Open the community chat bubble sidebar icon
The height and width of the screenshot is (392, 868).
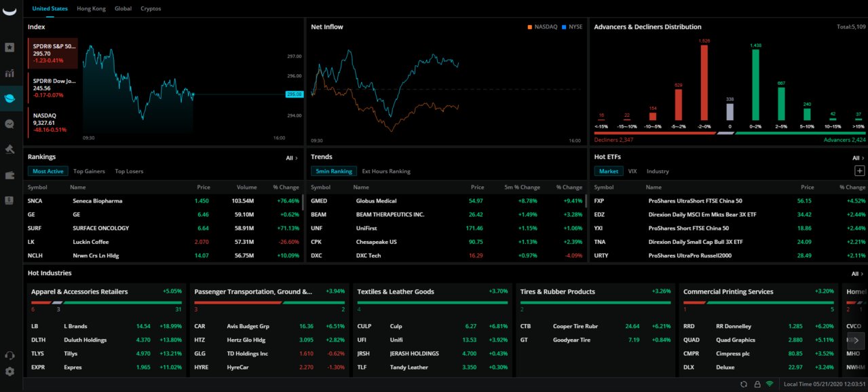click(x=10, y=124)
